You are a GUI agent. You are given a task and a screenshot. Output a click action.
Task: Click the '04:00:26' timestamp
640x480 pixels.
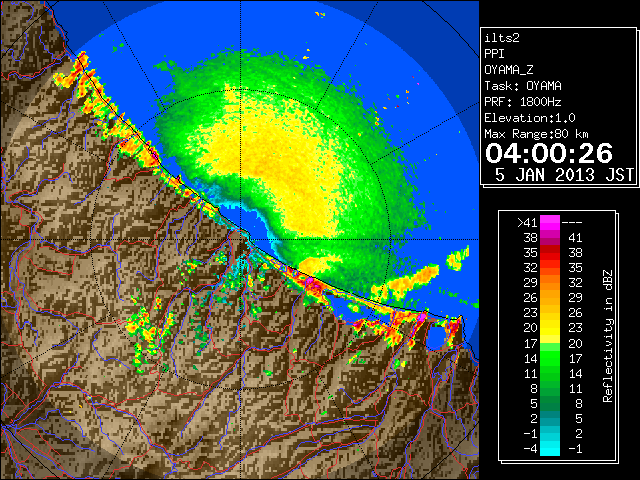tap(549, 153)
